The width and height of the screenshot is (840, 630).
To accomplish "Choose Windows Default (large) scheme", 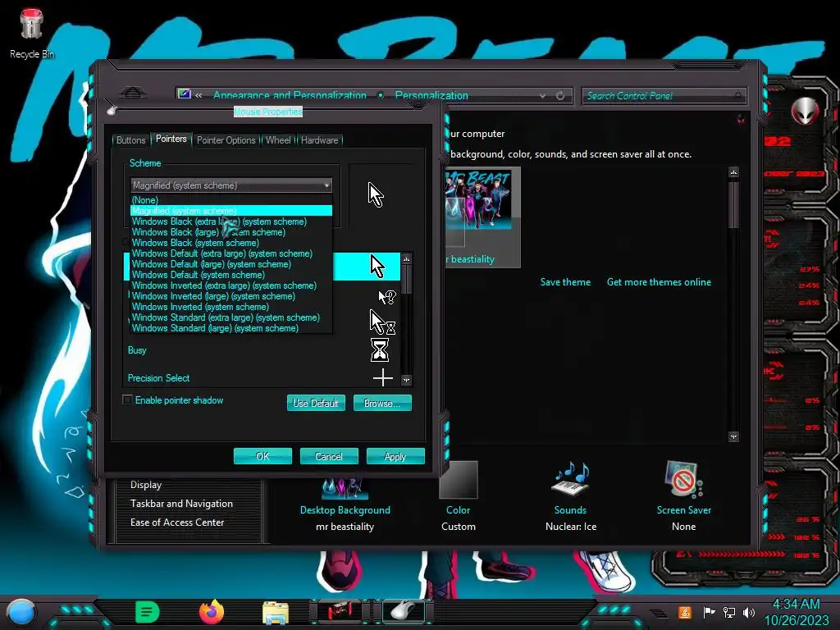I will 231,264.
